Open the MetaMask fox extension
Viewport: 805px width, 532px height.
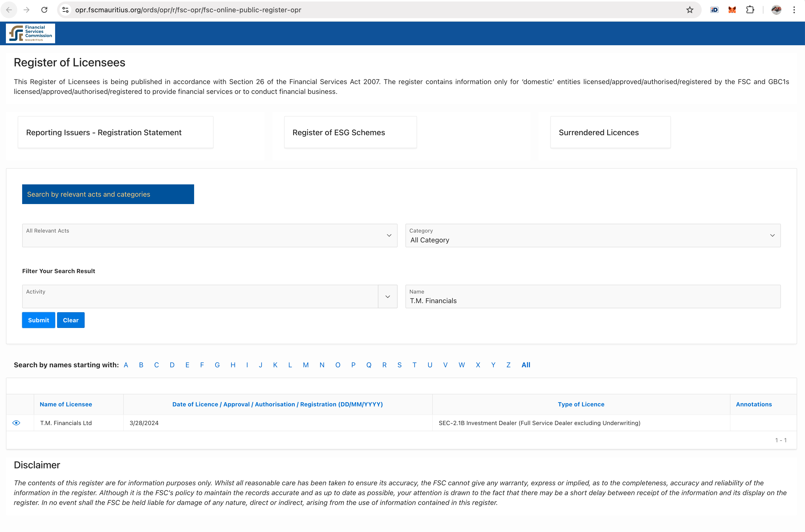pos(732,10)
